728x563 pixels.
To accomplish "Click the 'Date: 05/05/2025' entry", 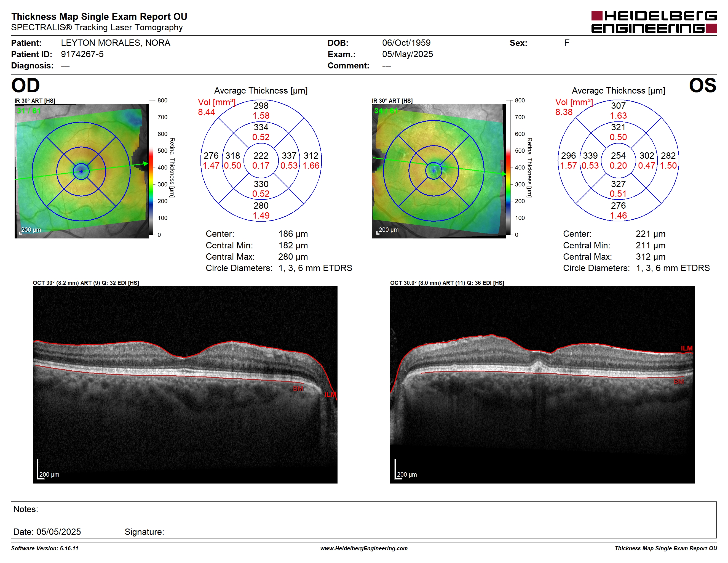I will coord(47,532).
